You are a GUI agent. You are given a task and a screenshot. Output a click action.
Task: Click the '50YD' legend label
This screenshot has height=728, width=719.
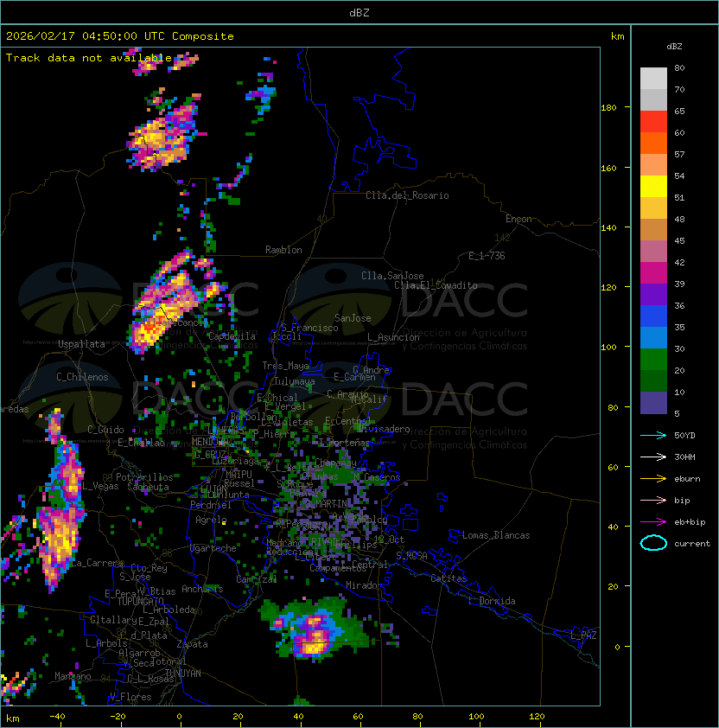684,436
